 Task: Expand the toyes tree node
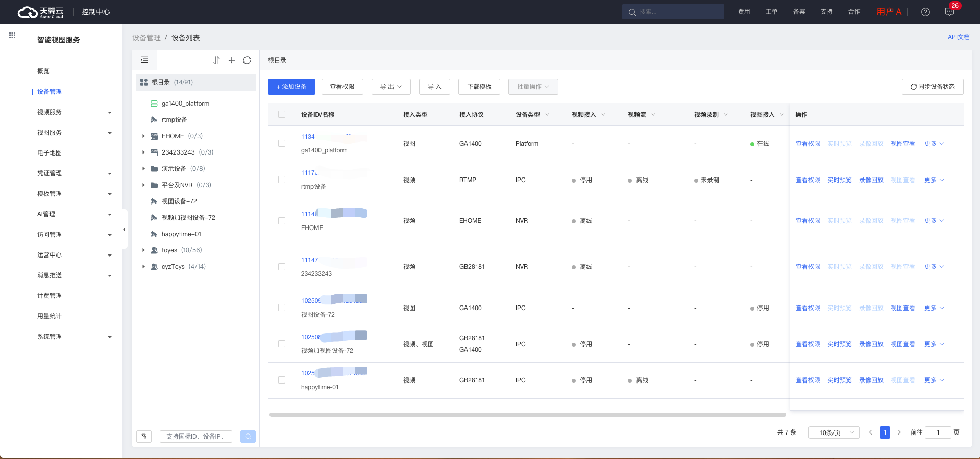(x=143, y=250)
